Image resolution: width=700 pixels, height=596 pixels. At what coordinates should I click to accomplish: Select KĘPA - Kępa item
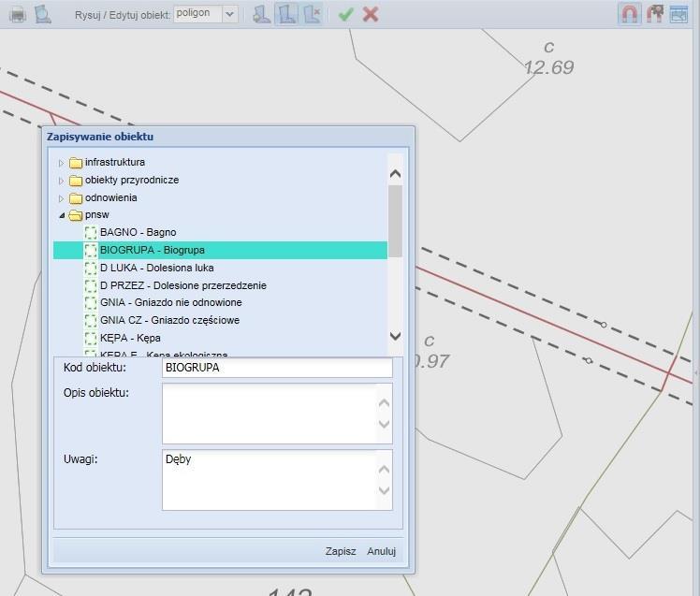[220, 338]
